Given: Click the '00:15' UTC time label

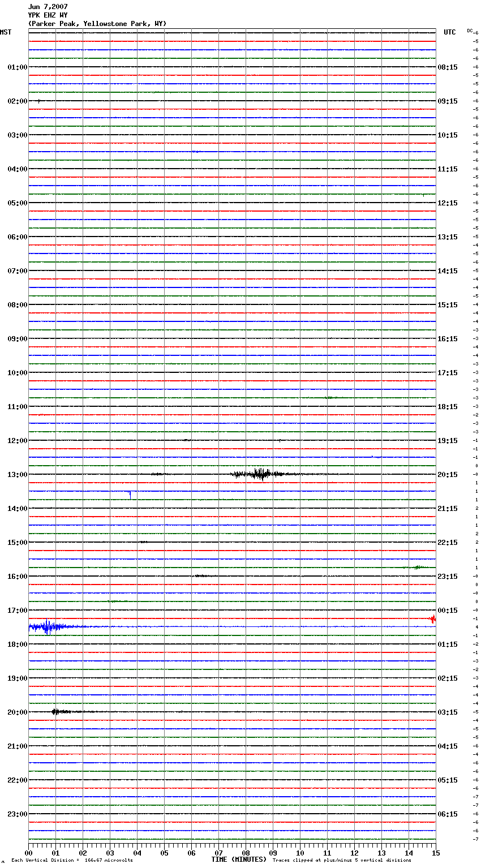Looking at the screenshot, I should click(448, 611).
